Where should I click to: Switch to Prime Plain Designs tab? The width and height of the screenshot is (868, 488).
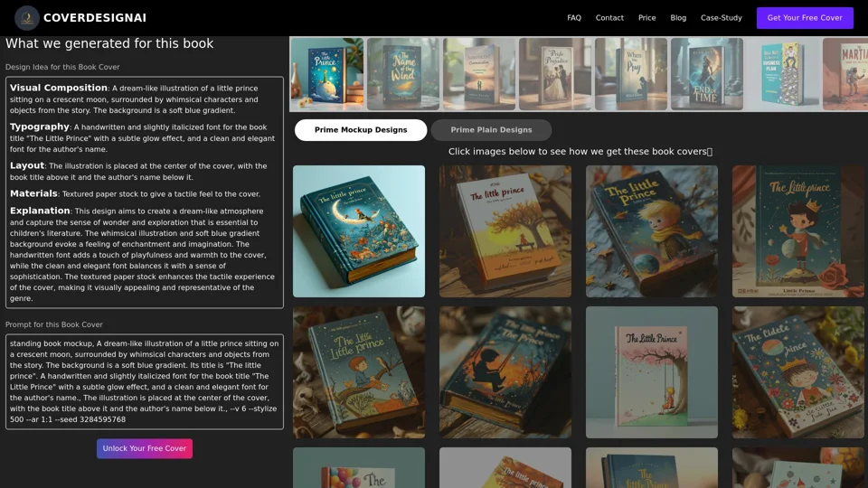point(491,130)
